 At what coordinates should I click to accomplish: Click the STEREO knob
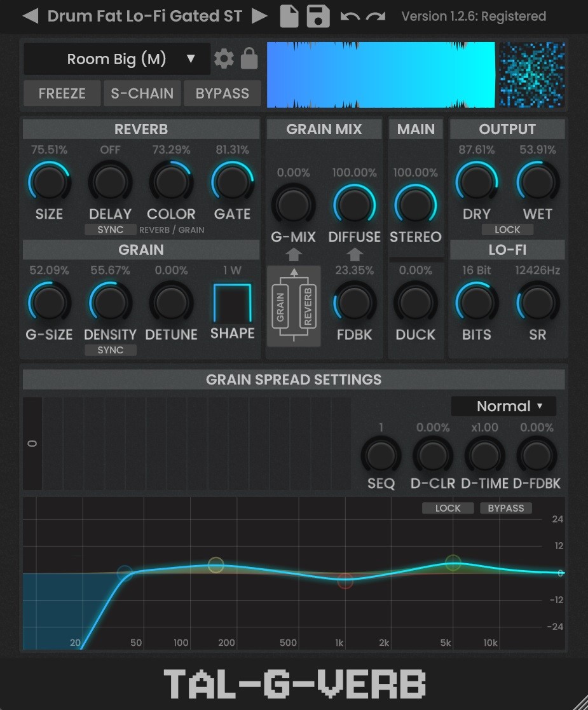point(415,205)
